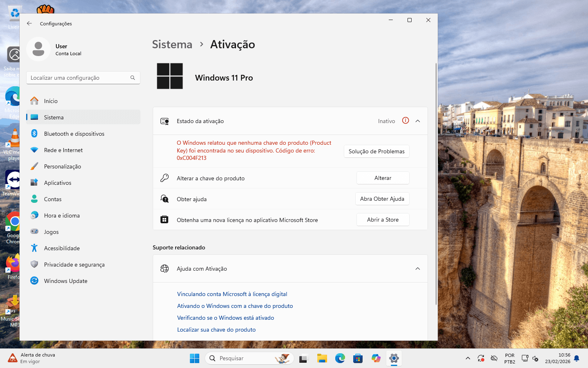The height and width of the screenshot is (368, 588).
Task: Launch Microsoft Edge from the taskbar
Action: (340, 359)
